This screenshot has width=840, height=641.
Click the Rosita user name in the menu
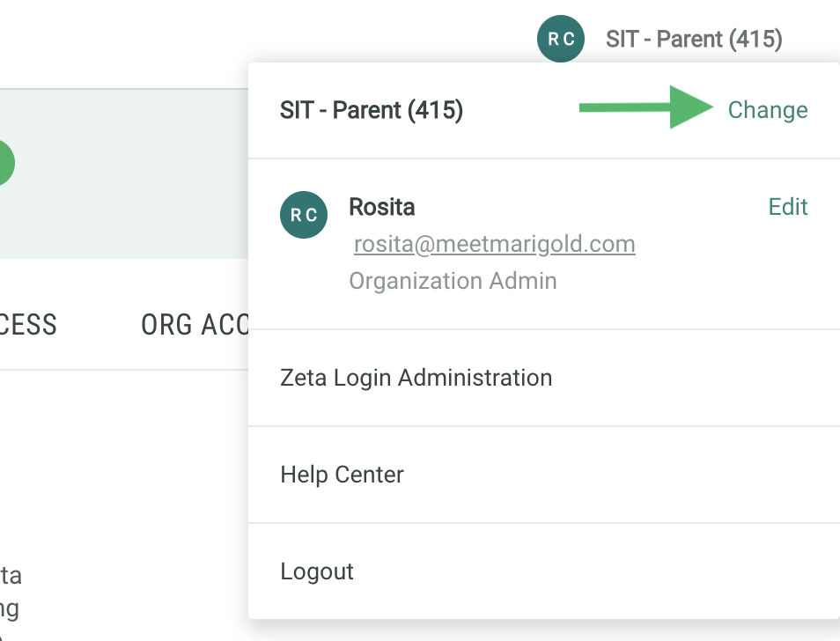click(382, 207)
